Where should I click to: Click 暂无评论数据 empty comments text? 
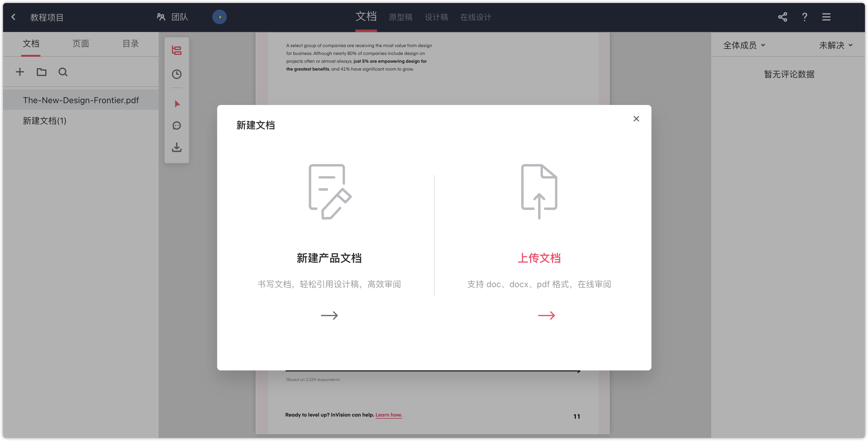(x=789, y=74)
